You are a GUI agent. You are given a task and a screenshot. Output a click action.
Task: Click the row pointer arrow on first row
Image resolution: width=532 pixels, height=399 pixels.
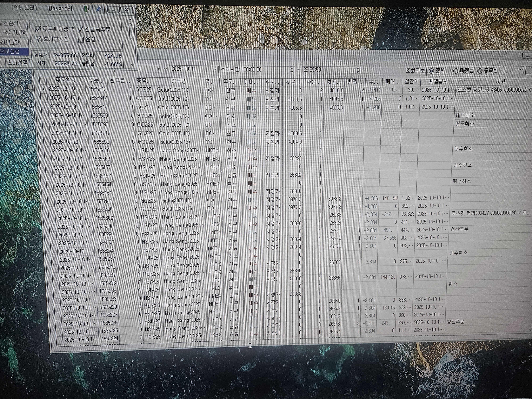43,89
